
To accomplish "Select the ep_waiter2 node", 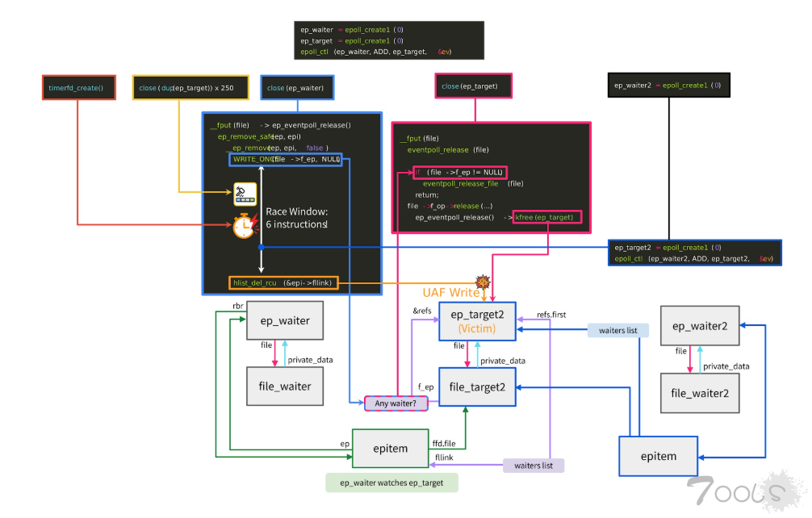I will tap(700, 326).
